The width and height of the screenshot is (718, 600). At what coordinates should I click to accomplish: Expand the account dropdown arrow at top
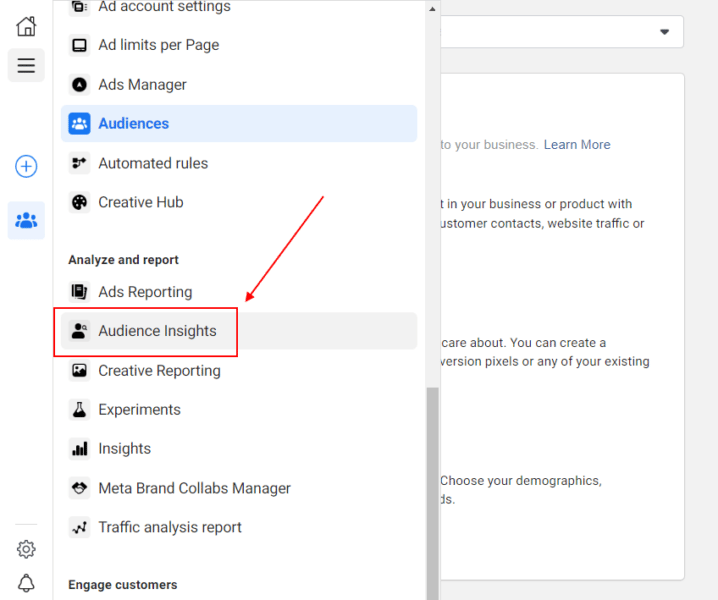(664, 32)
